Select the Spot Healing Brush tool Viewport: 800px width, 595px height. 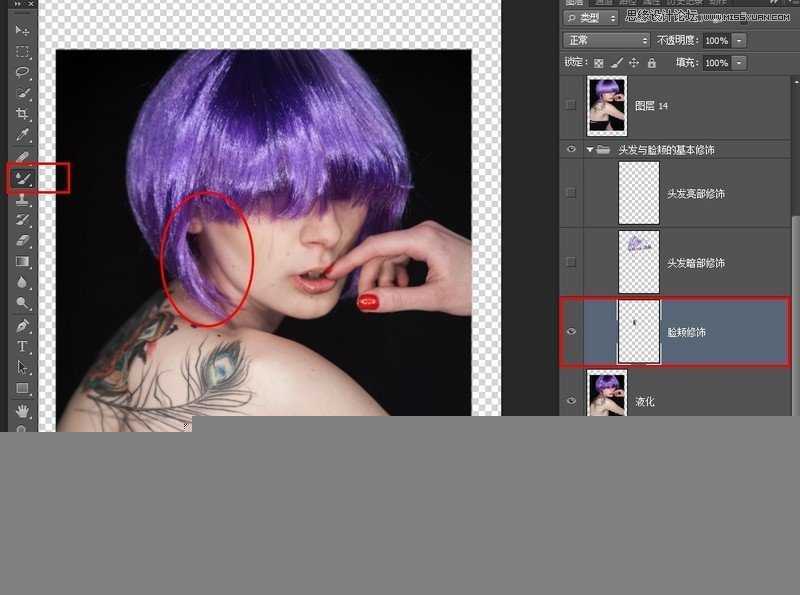(x=22, y=157)
